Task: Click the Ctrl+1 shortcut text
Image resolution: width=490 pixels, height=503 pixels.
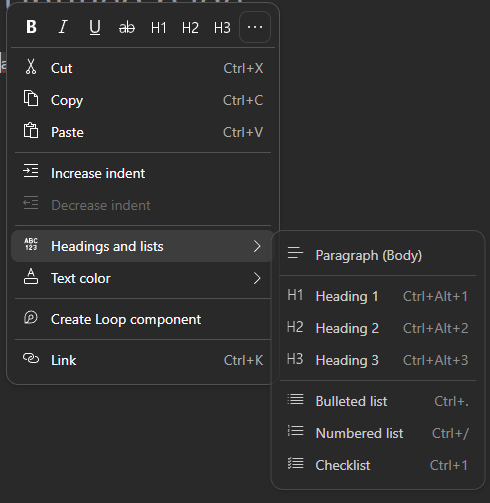Action: [449, 466]
